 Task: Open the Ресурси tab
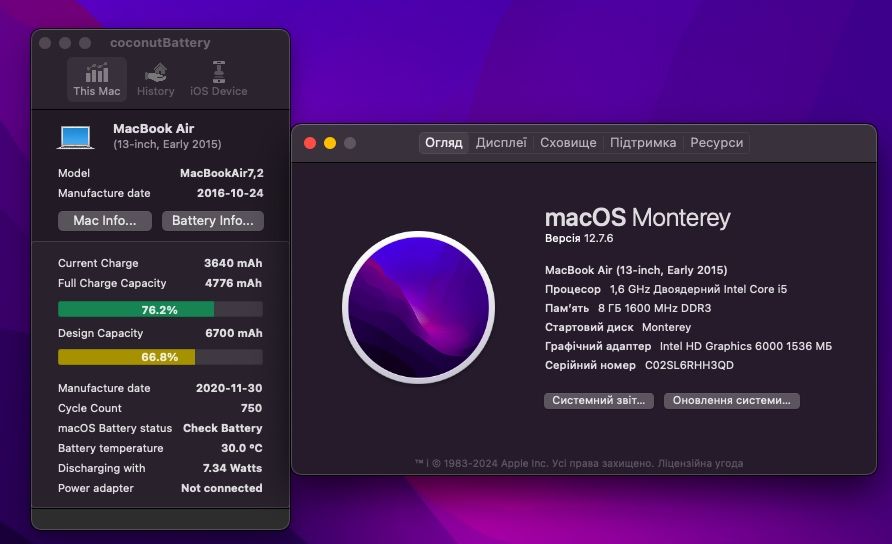point(717,143)
